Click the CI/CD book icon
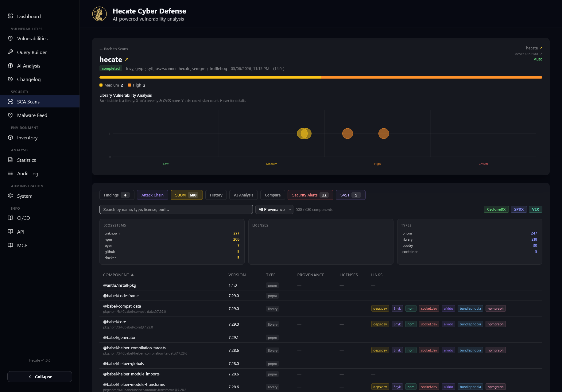This screenshot has width=562, height=392. point(10,218)
